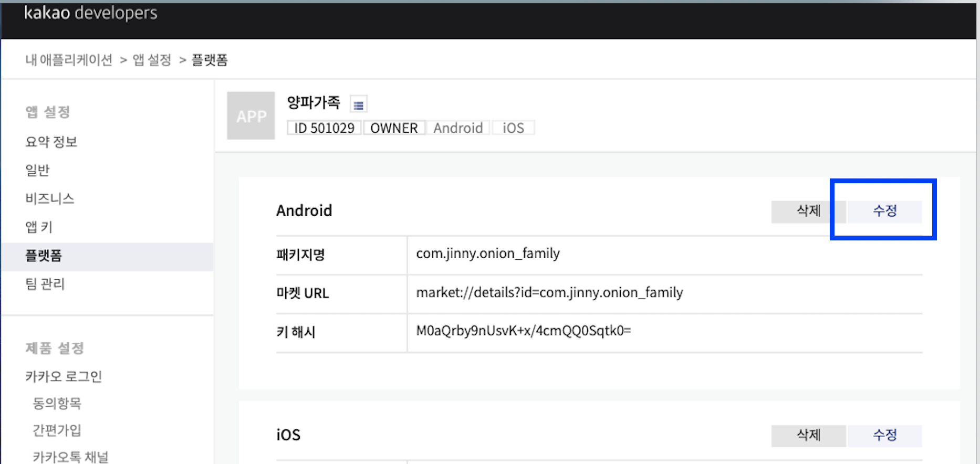Select the key hash M0aQrby9nUsvK value
This screenshot has height=464, width=980.
524,331
